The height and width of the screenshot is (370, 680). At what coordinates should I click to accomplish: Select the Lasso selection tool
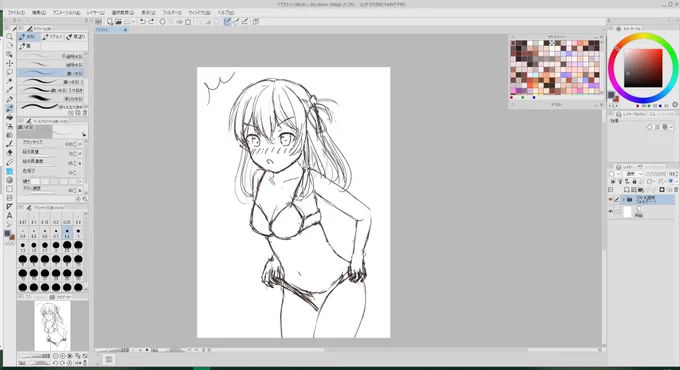tap(9, 72)
